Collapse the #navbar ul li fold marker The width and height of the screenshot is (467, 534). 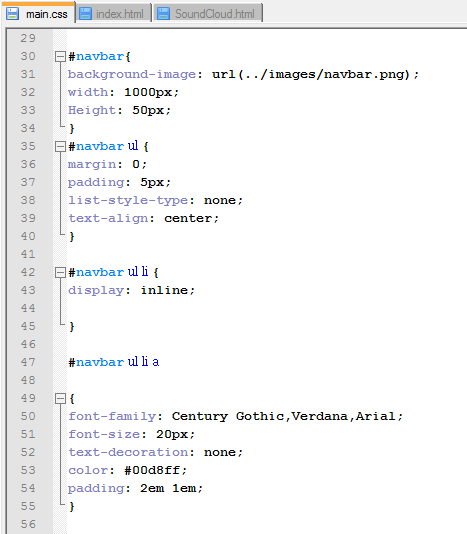coord(60,272)
